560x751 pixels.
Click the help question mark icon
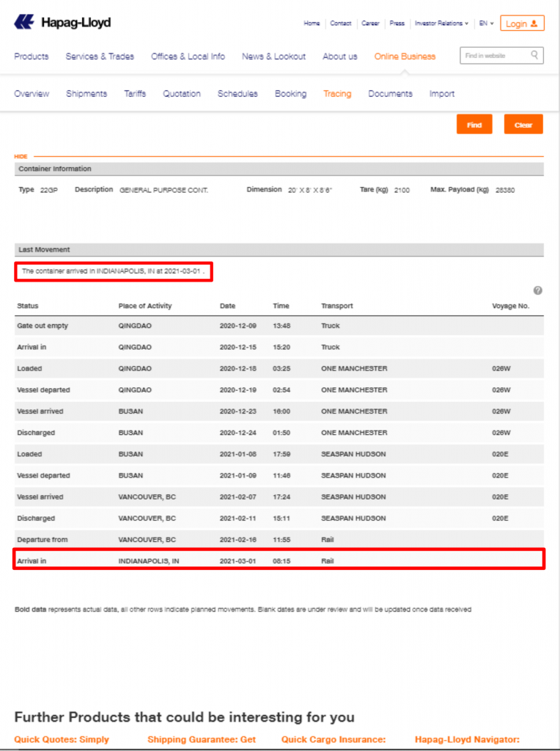(538, 290)
